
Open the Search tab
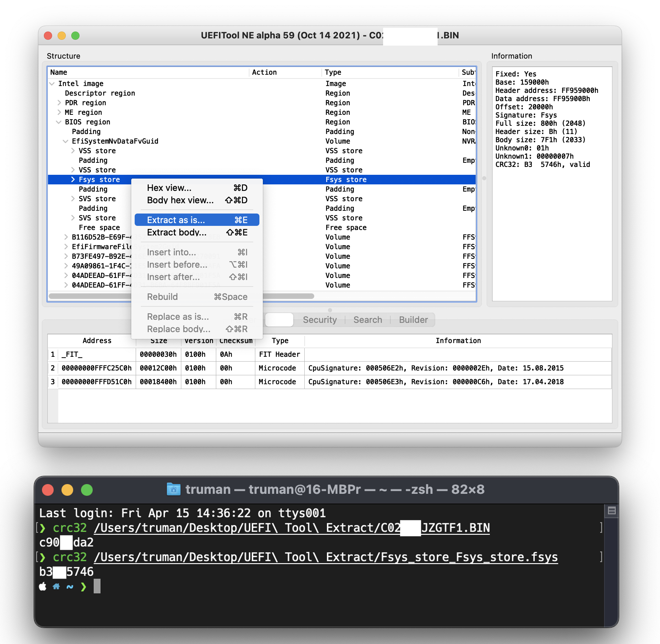[367, 320]
